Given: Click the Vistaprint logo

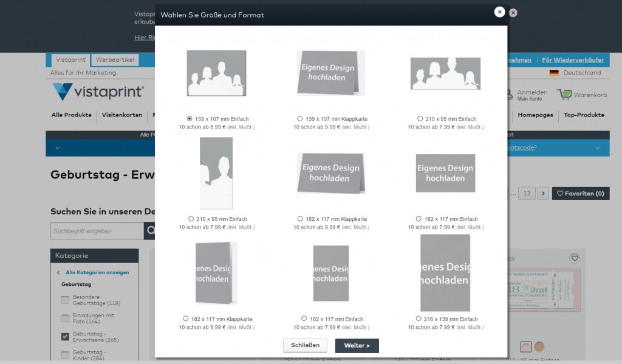Looking at the screenshot, I should [98, 92].
